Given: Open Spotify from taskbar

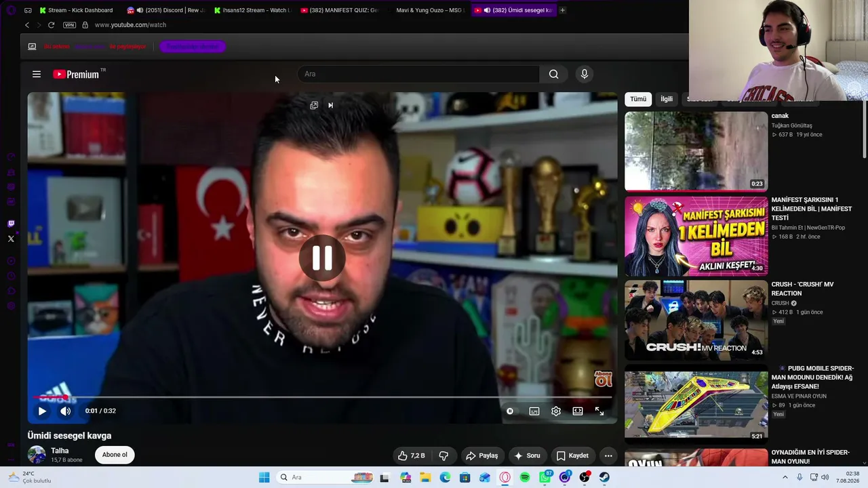Looking at the screenshot, I should click(525, 477).
